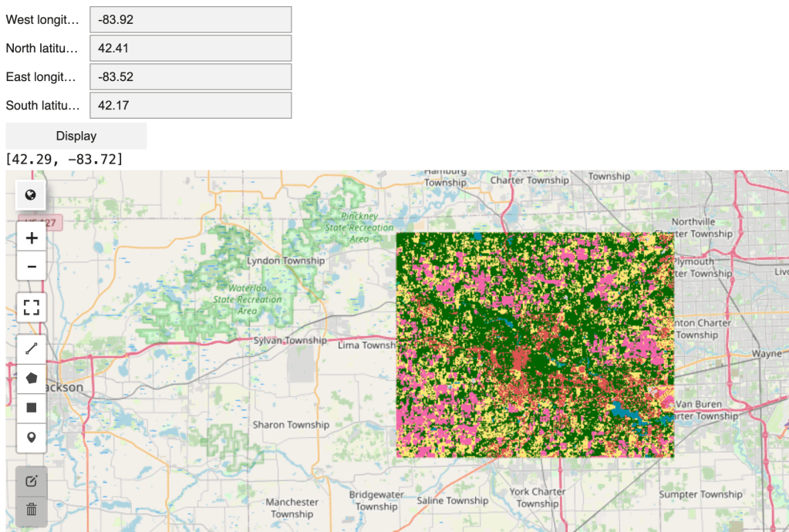
Task: Zoom out of the map
Action: point(32,267)
